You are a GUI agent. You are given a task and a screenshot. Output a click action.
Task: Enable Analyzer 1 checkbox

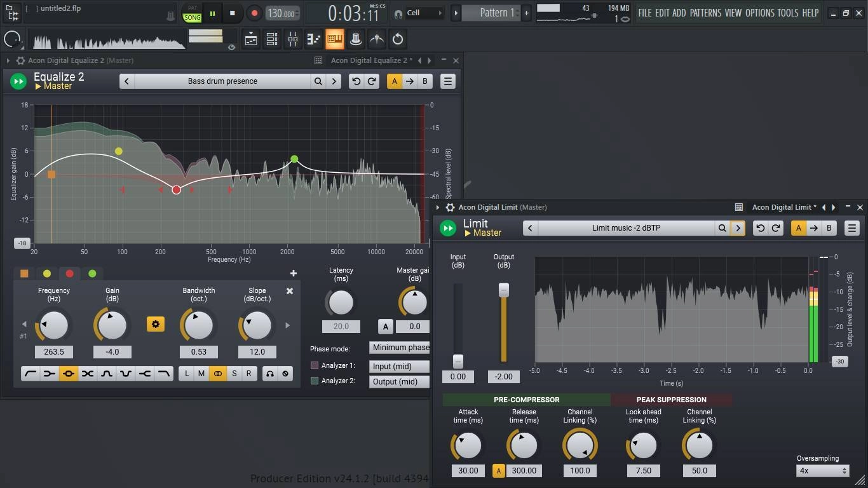pyautogui.click(x=314, y=365)
